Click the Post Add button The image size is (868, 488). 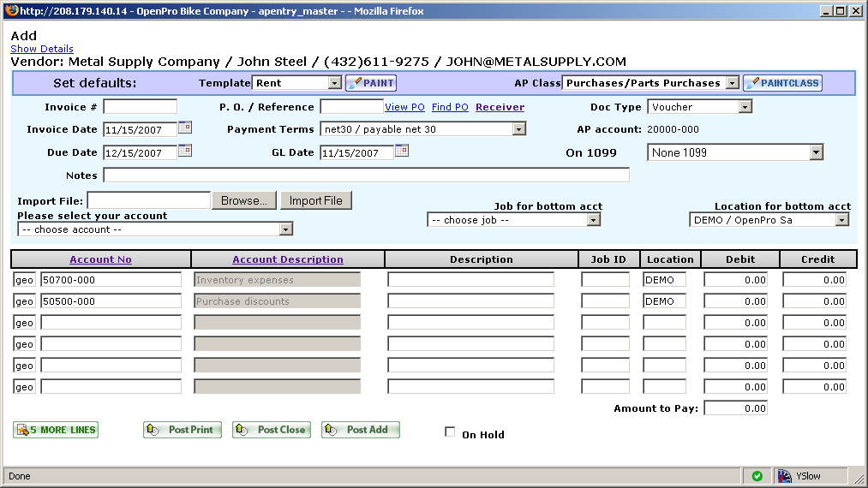coord(361,430)
